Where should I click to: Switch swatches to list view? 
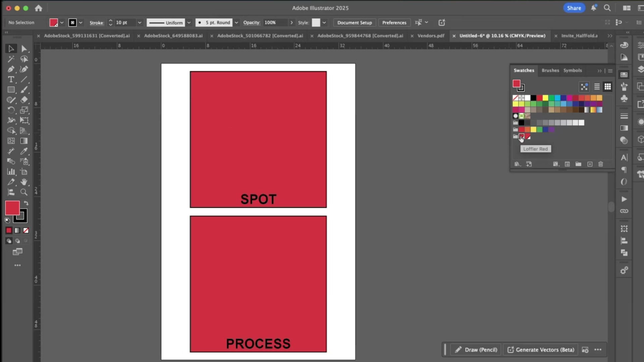(597, 87)
